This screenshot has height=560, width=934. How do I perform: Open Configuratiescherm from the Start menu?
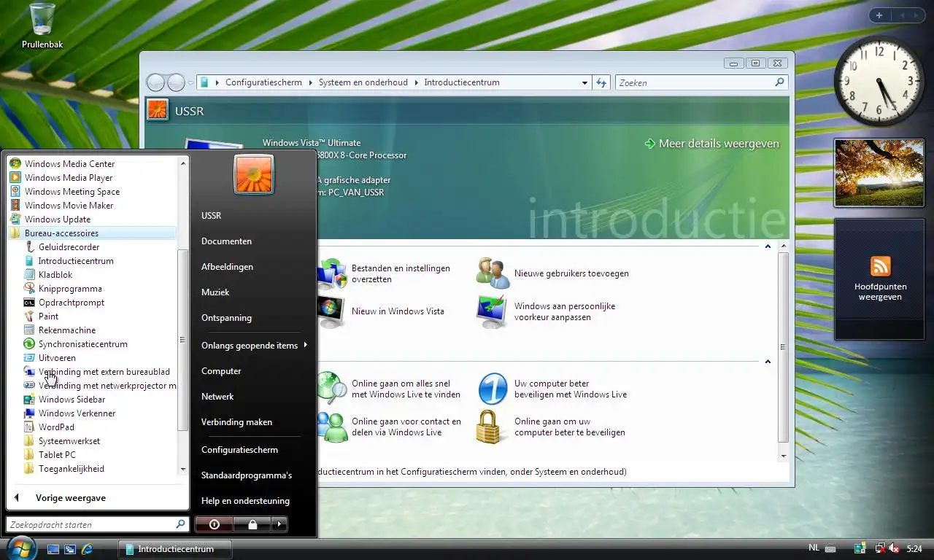(x=239, y=450)
